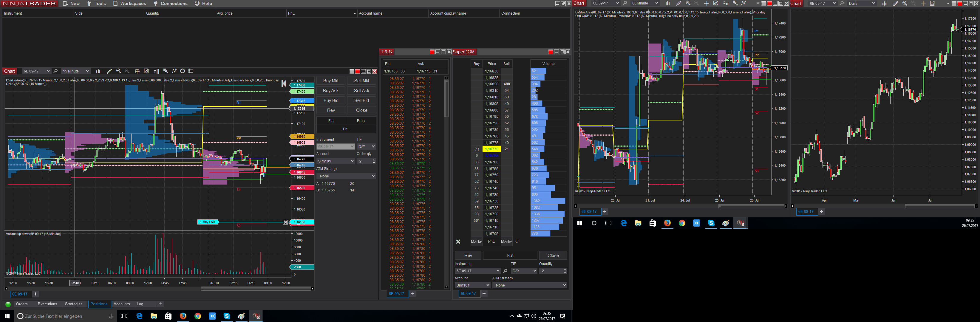This screenshot has width=980, height=322.
Task: Search instrument magnifier in SuperDOM
Action: point(505,271)
